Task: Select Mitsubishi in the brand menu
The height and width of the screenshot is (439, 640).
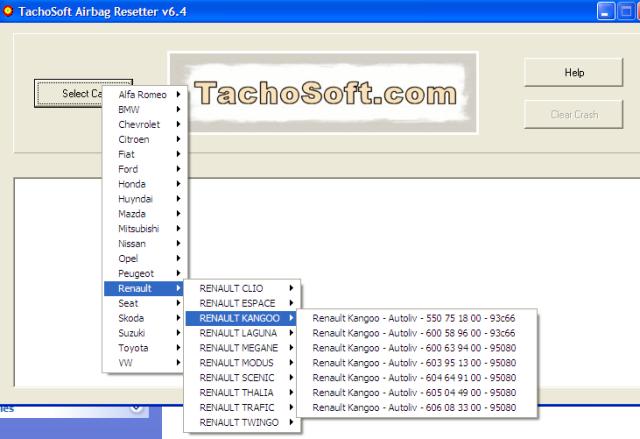Action: click(145, 228)
